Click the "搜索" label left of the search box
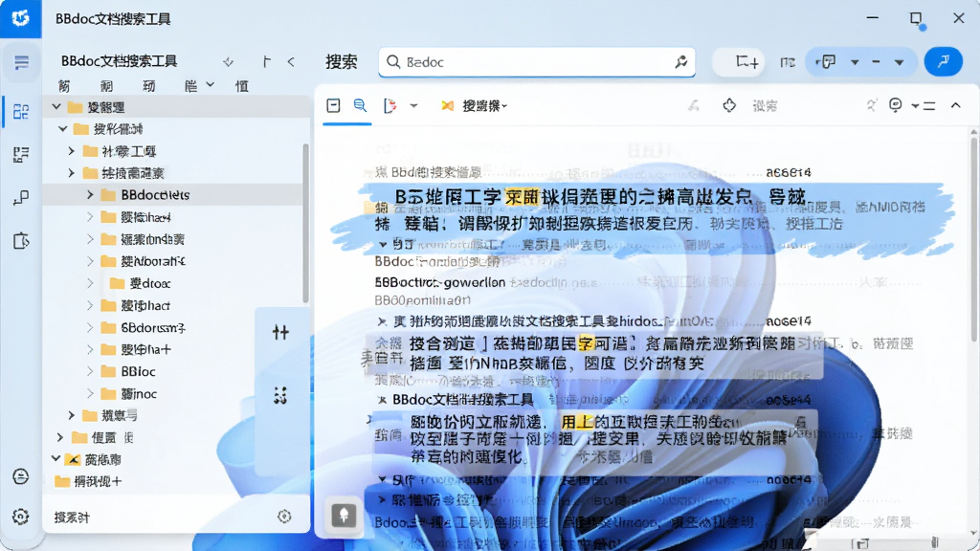The height and width of the screenshot is (551, 980). (342, 62)
